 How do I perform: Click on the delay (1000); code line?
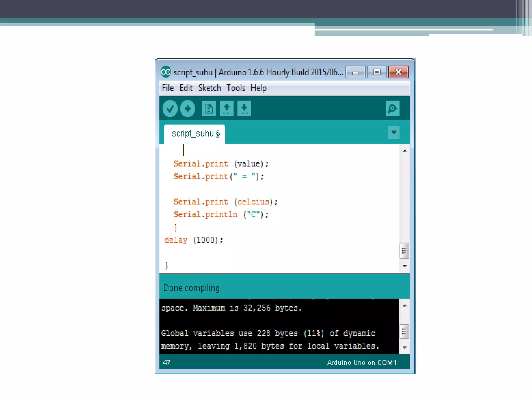click(194, 240)
